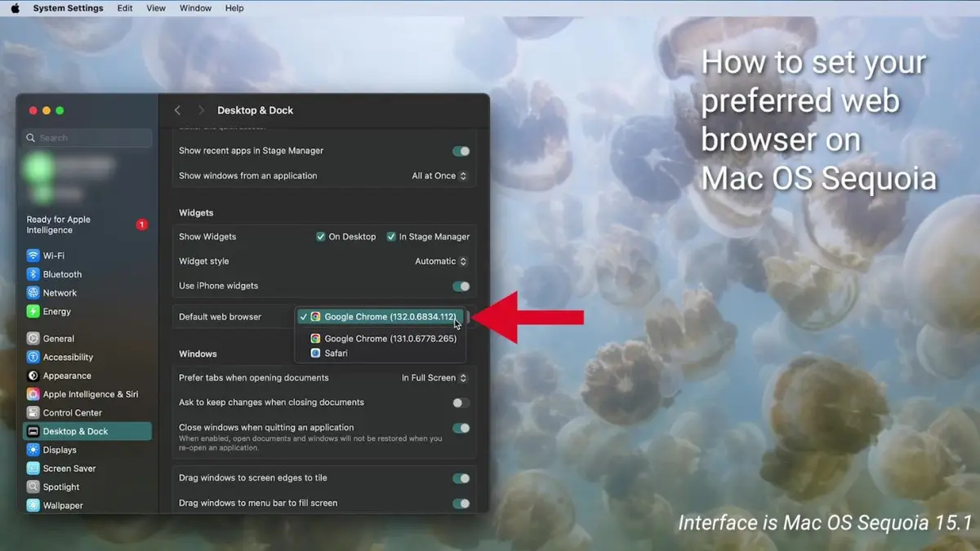Open the Apple menu icon
This screenshot has height=551, width=980.
[15, 8]
